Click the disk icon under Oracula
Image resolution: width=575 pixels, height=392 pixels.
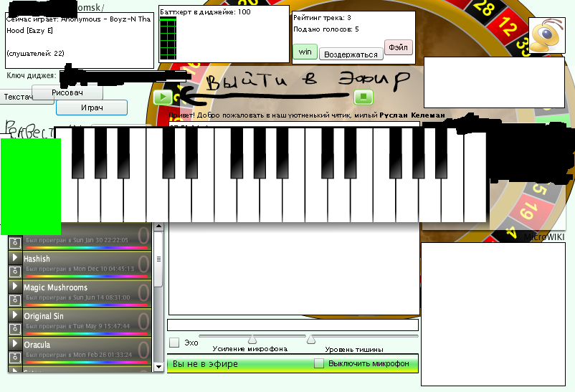click(x=15, y=357)
